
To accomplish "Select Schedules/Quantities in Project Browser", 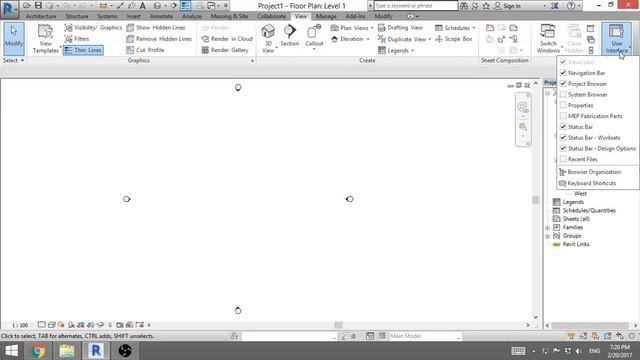I will coord(589,211).
